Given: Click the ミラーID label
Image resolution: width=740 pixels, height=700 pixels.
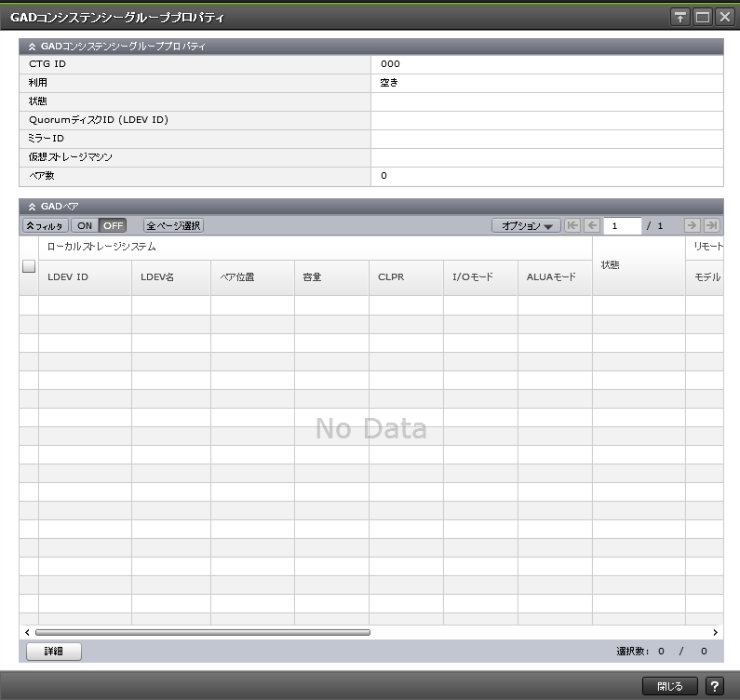Looking at the screenshot, I should (x=47, y=139).
